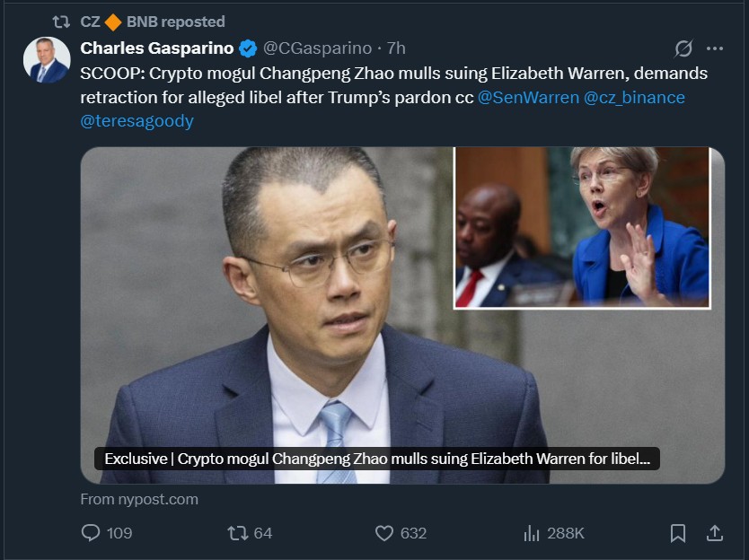
Task: Like the tweet with heart icon
Action: coord(384,533)
